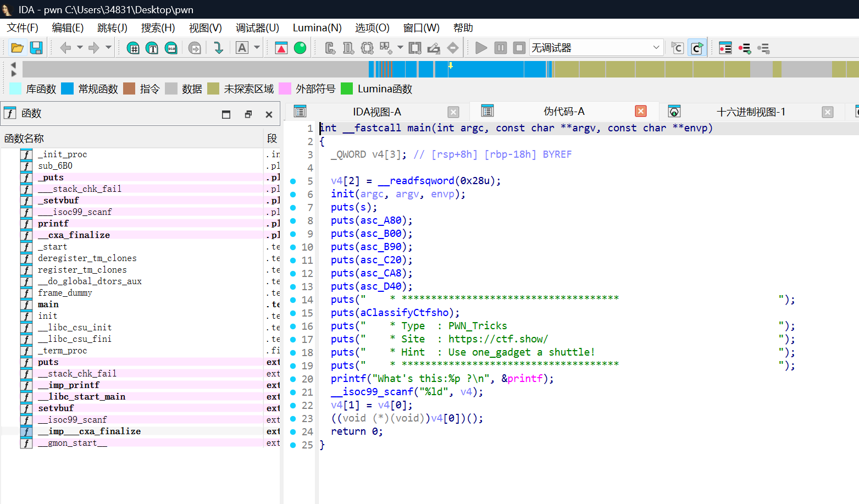The height and width of the screenshot is (504, 859).
Task: Switch to the IDA视图-A tab
Action: [377, 112]
